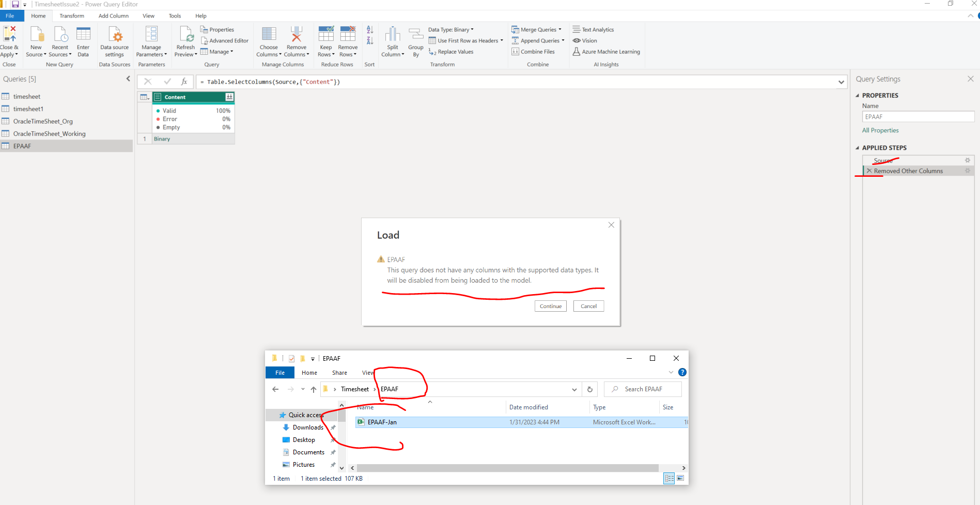Click the Keep Rows icon
This screenshot has width=980, height=505.
(x=326, y=34)
